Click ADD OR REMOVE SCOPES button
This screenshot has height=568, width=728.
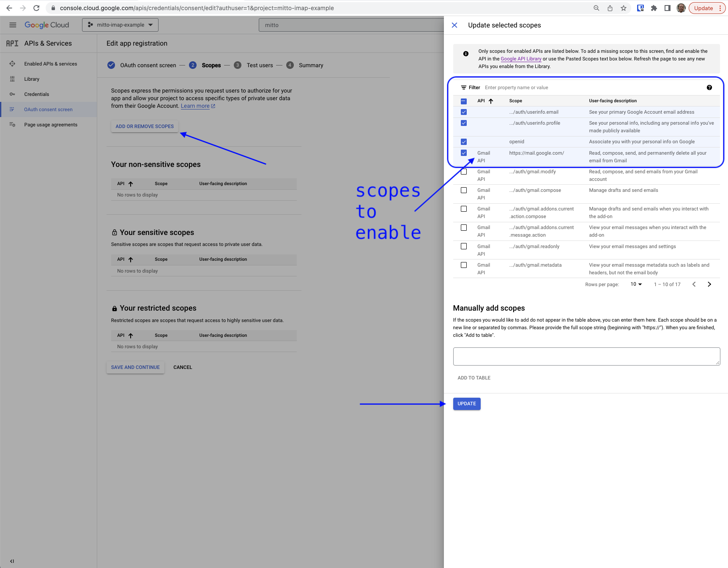[145, 126]
